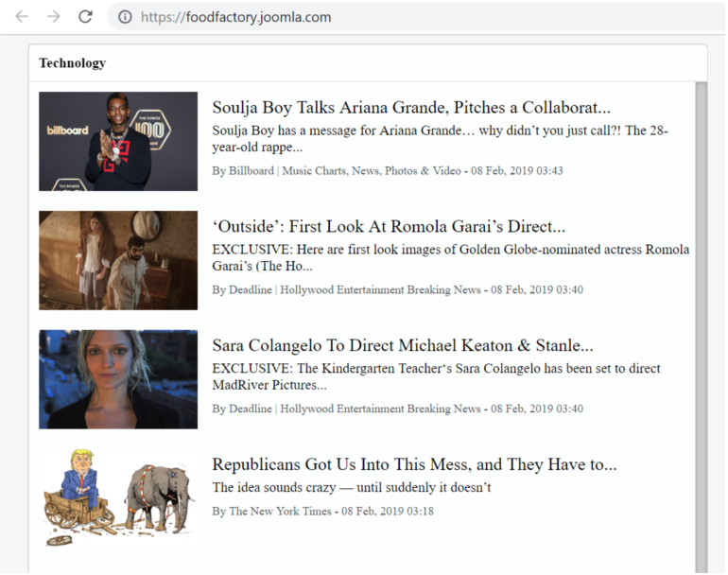Open the Sara Colangelo Michael Keaton headline
The width and height of the screenshot is (728, 575).
click(402, 346)
